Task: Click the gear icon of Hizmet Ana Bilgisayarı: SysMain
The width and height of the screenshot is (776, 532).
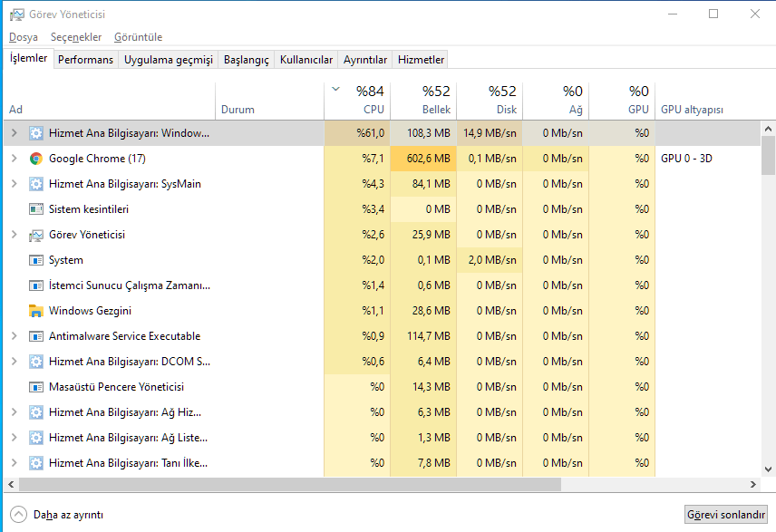Action: (35, 184)
